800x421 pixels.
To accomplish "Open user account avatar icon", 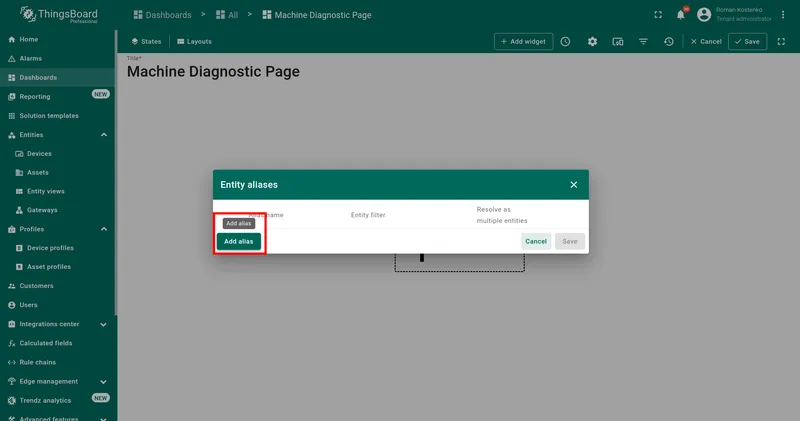I will click(704, 14).
